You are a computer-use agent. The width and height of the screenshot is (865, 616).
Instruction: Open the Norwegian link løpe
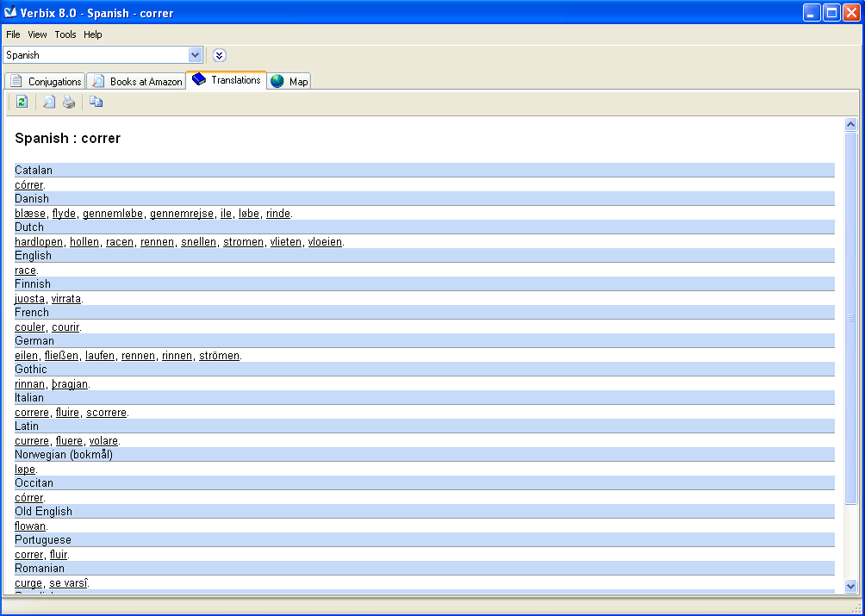click(25, 470)
